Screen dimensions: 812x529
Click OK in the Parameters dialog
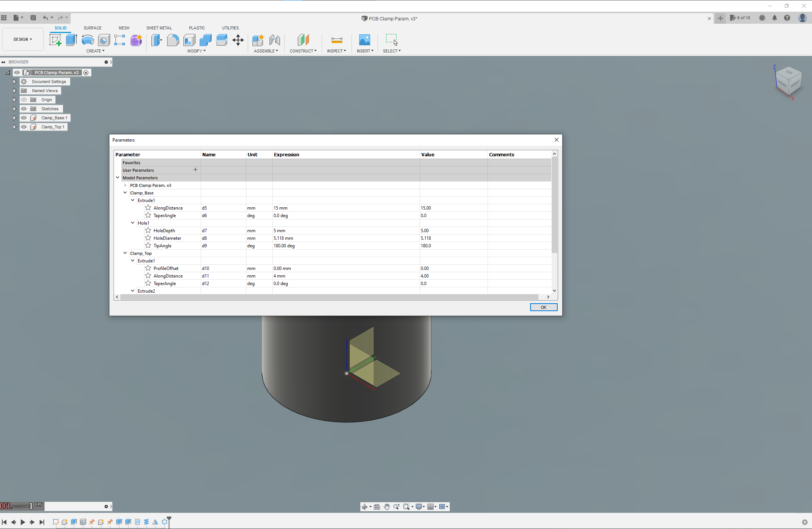tap(543, 307)
